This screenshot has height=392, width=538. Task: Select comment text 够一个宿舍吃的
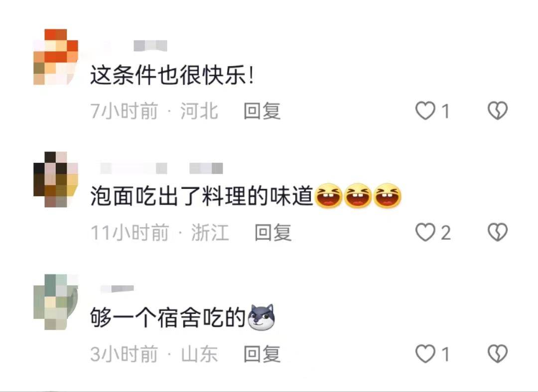(168, 318)
